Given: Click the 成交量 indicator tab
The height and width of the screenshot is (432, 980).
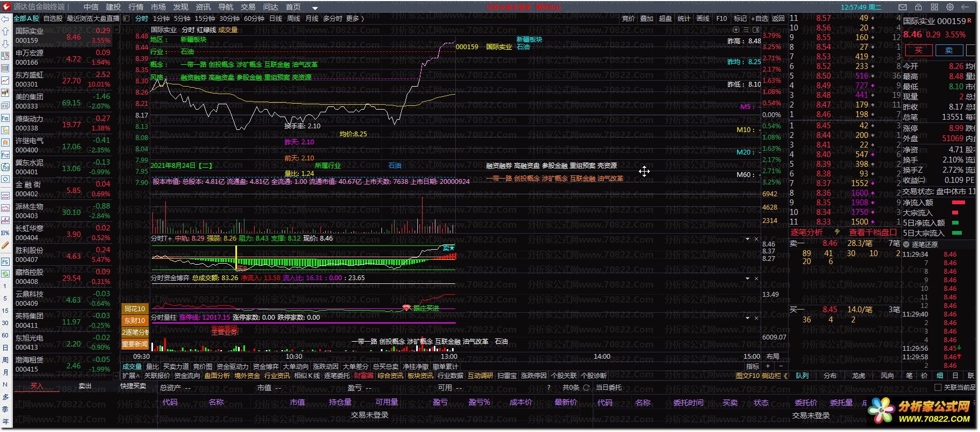Looking at the screenshot, I should (132, 366).
